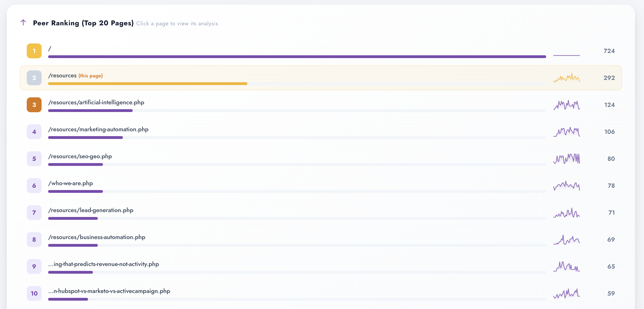Click the sparkline chart for /resources

pos(566,78)
